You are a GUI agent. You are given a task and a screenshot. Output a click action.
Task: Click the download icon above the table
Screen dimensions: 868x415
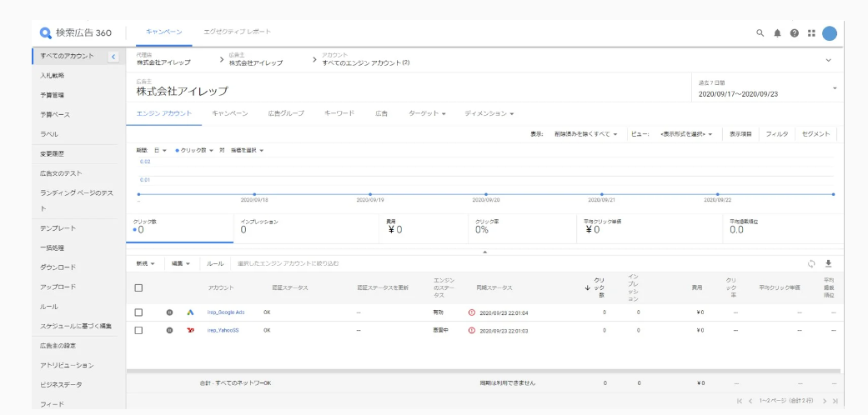pyautogui.click(x=828, y=263)
